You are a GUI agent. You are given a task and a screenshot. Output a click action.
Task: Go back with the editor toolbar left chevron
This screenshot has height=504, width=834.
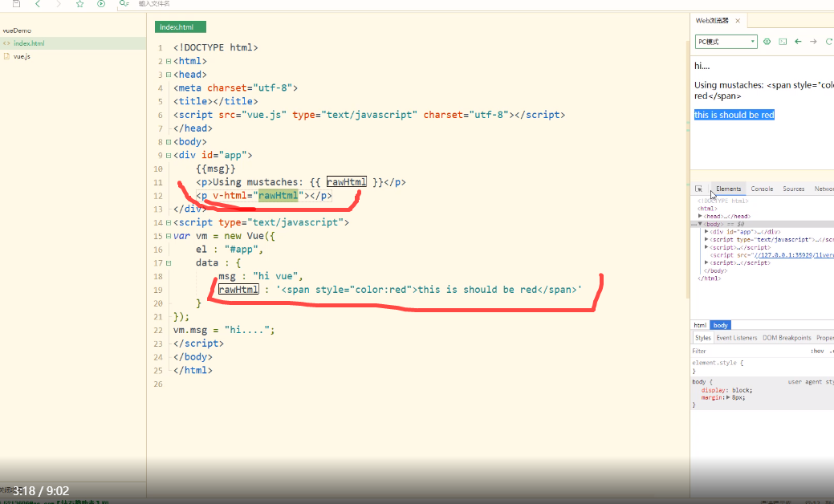coord(37,4)
